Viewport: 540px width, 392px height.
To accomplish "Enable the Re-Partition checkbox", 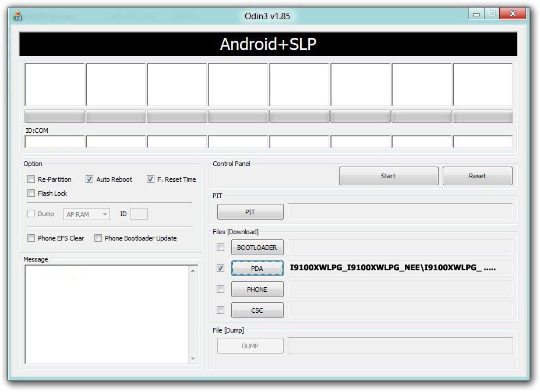I will pos(31,179).
